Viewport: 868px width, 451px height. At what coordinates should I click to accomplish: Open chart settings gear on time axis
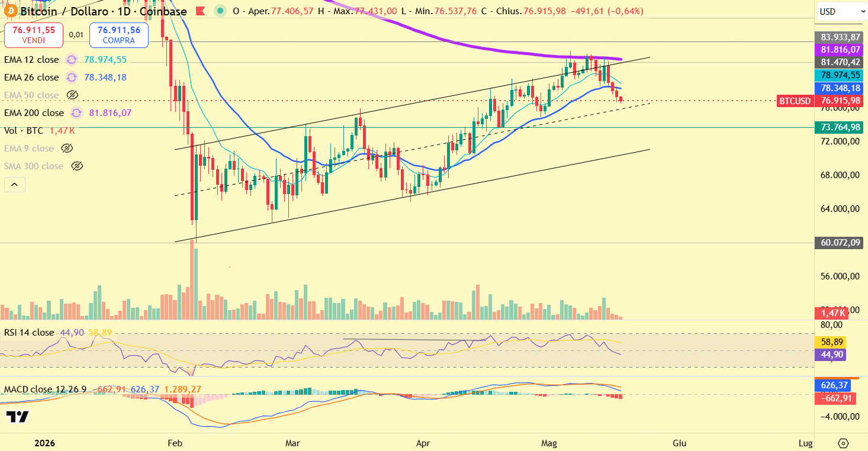click(x=843, y=443)
